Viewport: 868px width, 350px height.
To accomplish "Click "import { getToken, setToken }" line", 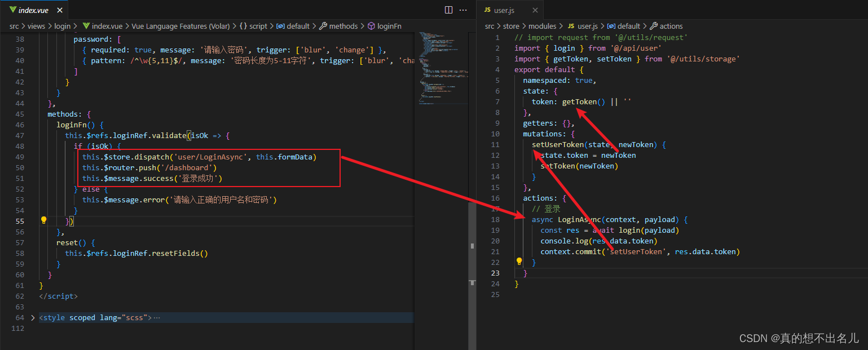I will tap(627, 59).
